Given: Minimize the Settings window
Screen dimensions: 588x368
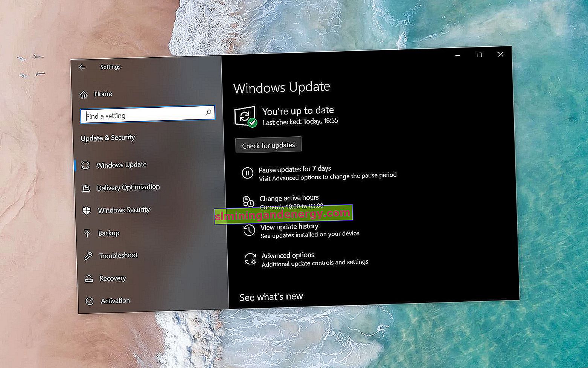Looking at the screenshot, I should 458,55.
